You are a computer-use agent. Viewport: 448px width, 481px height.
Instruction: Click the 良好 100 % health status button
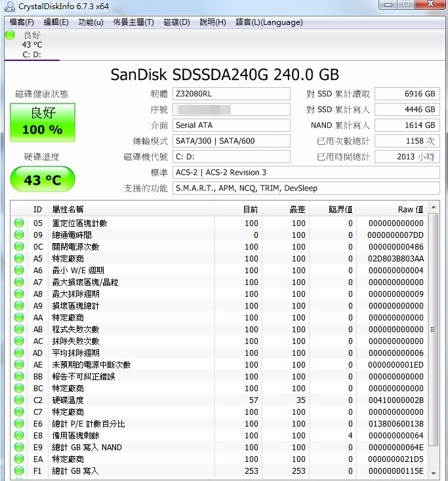pos(43,123)
